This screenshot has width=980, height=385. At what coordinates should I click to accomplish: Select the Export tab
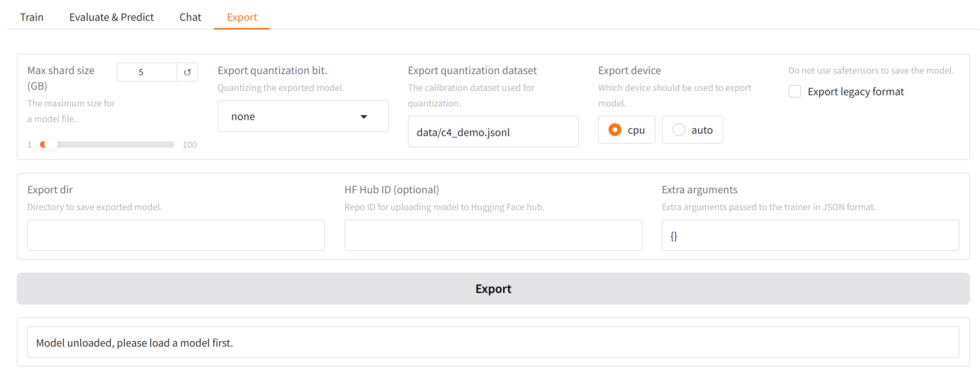pyautogui.click(x=242, y=17)
